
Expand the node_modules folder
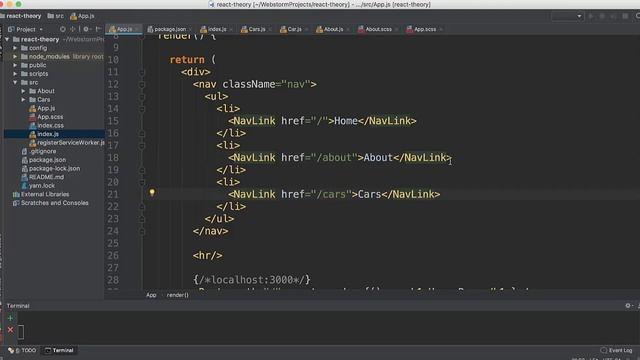coord(15,56)
